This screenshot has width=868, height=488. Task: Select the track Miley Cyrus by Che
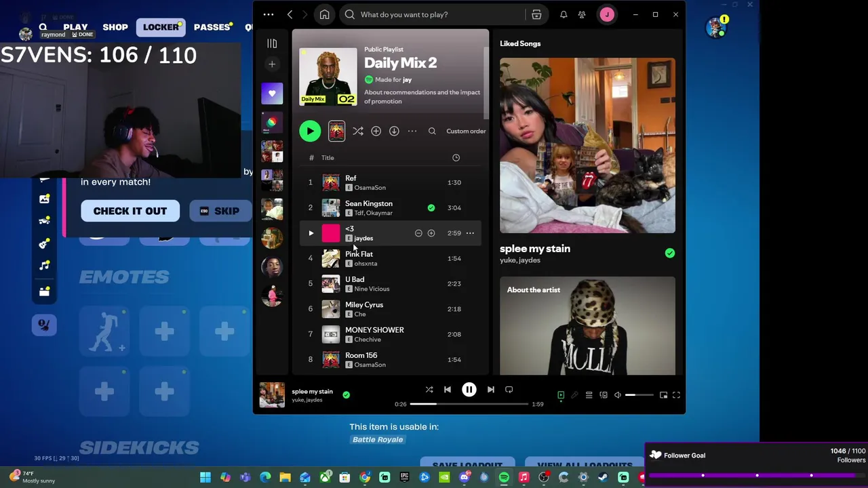(391, 309)
